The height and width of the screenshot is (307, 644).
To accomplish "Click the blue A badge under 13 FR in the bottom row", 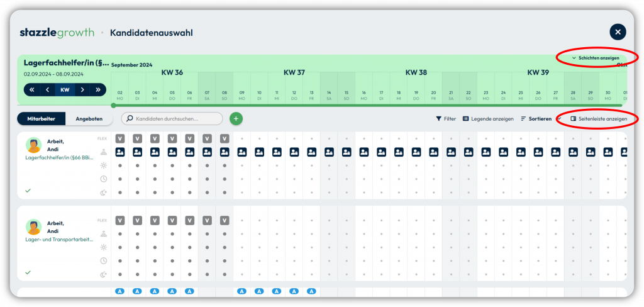I will pyautogui.click(x=312, y=291).
